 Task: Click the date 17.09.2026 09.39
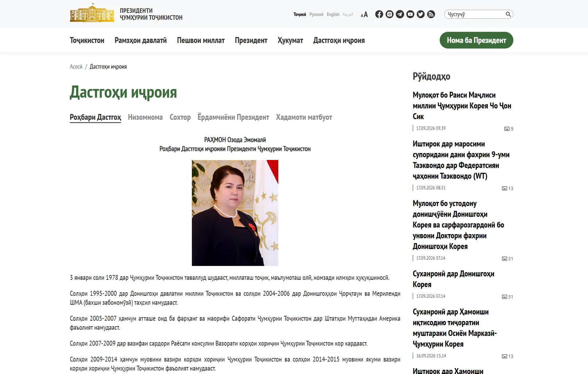click(x=431, y=128)
